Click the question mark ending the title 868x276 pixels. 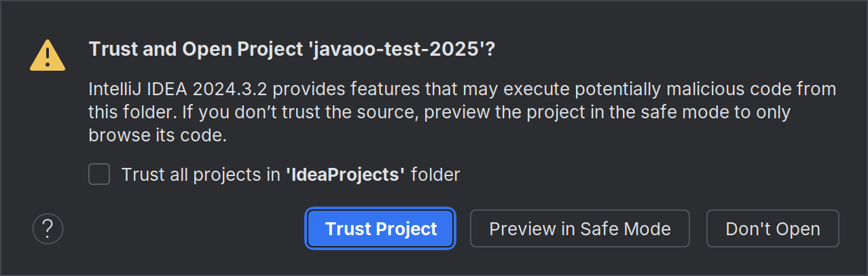pos(489,50)
